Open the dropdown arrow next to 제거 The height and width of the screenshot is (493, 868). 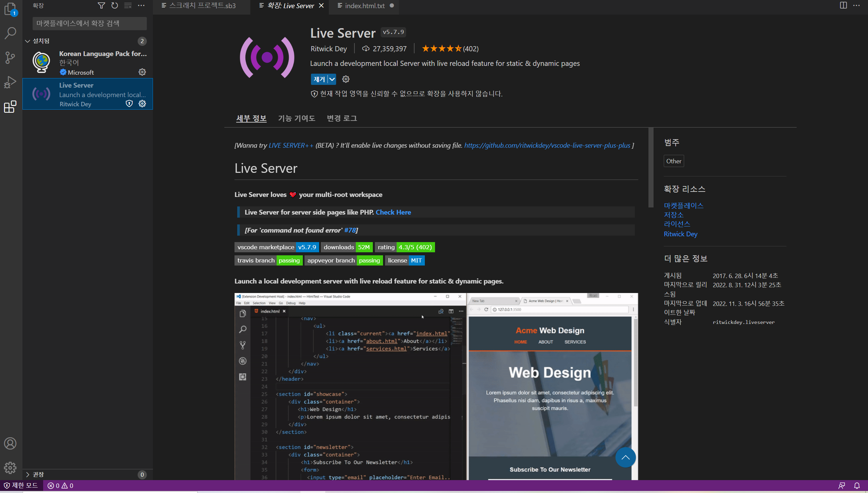332,79
